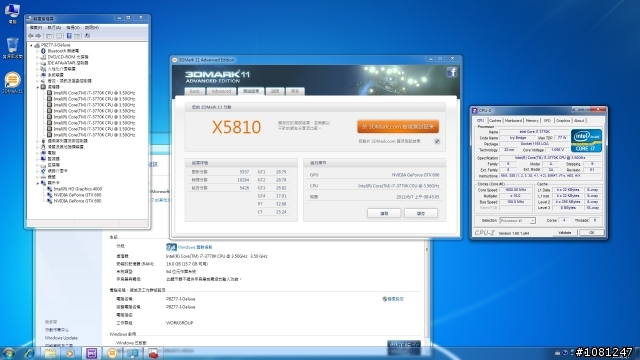Screen dimensions: 640x360
Task: Click Core Speed value field in CPU-Z
Action: [516, 190]
